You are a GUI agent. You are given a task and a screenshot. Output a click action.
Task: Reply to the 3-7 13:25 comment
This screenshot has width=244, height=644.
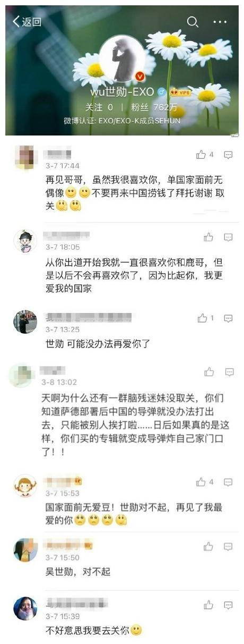pyautogui.click(x=228, y=319)
